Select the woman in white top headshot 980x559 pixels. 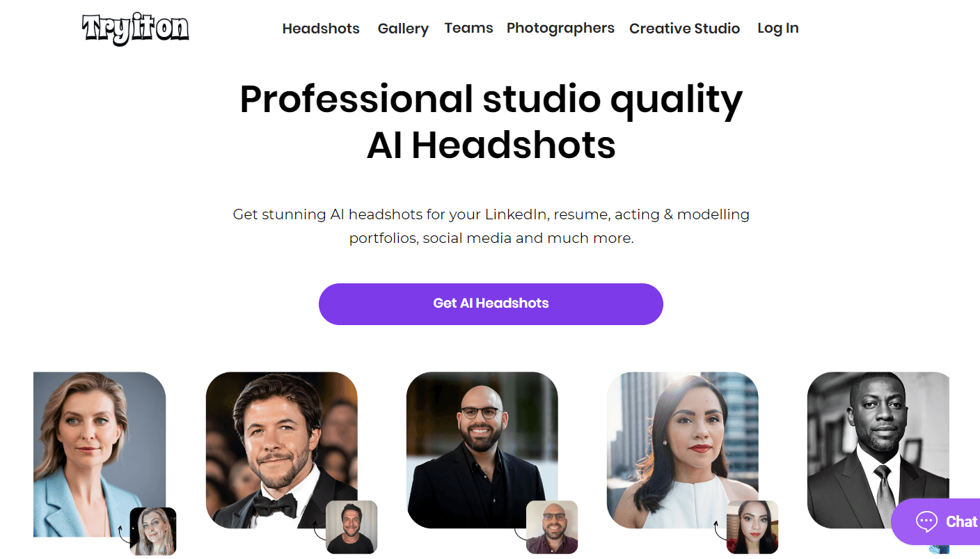(x=682, y=450)
